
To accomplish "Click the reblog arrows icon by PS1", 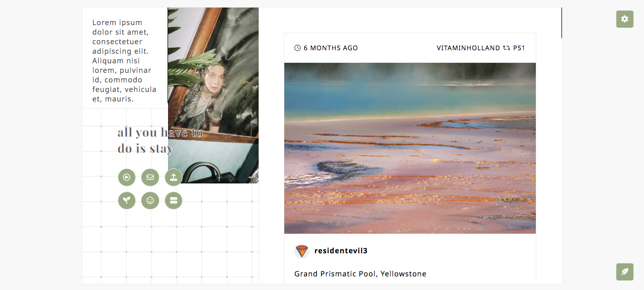I will point(506,48).
